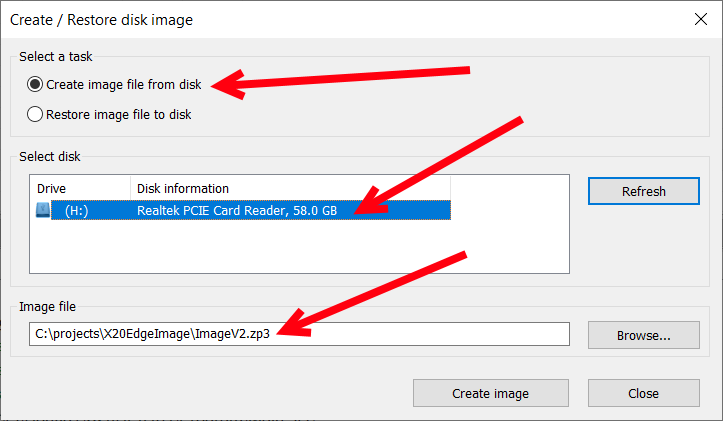Close the window with the title bar X
The image size is (723, 421).
pyautogui.click(x=700, y=19)
